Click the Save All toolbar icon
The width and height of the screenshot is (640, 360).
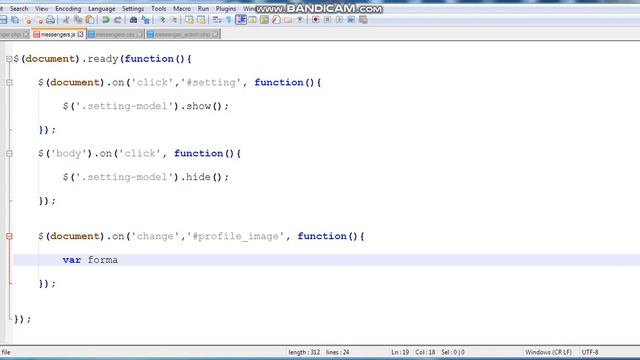pyautogui.click(x=15, y=20)
